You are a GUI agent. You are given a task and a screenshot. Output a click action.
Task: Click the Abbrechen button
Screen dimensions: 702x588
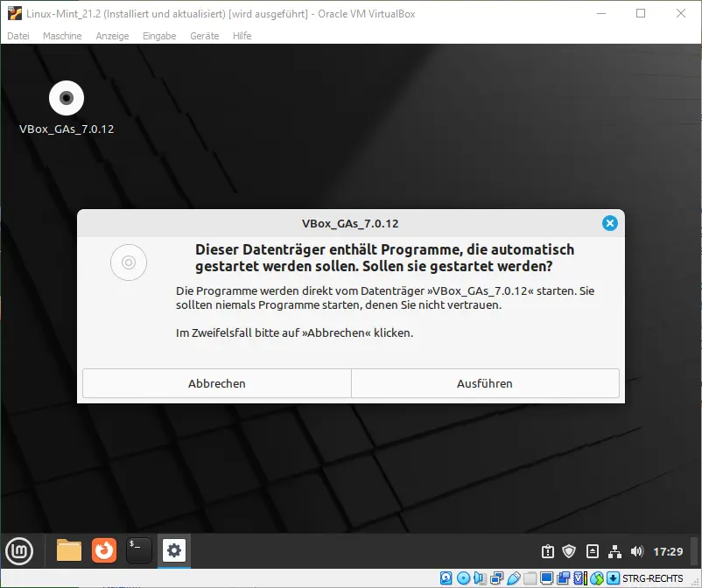217,383
